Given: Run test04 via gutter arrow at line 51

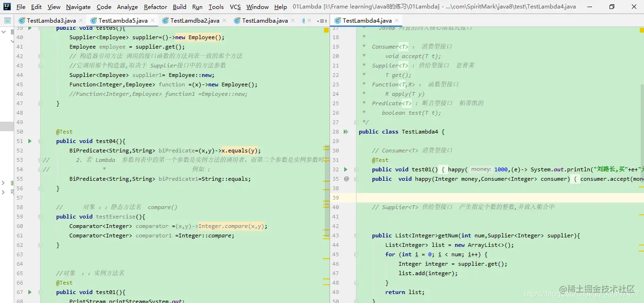Looking at the screenshot, I should 30,141.
